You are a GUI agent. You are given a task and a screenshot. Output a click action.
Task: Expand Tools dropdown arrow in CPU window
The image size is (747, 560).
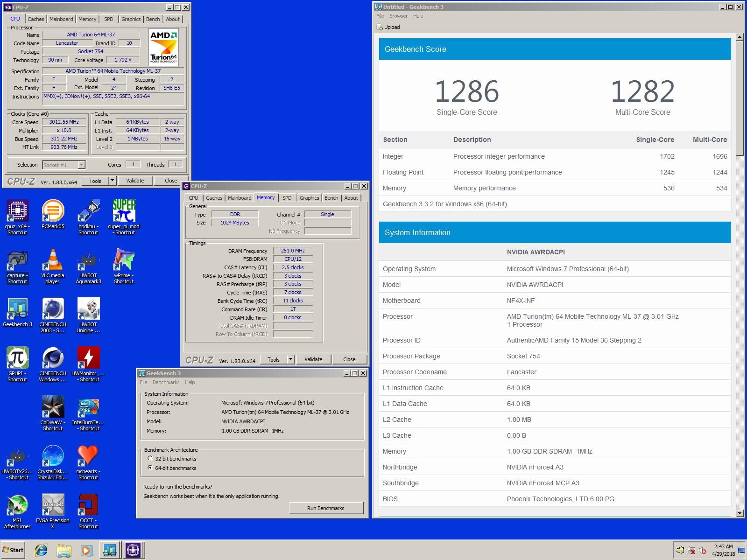click(112, 181)
